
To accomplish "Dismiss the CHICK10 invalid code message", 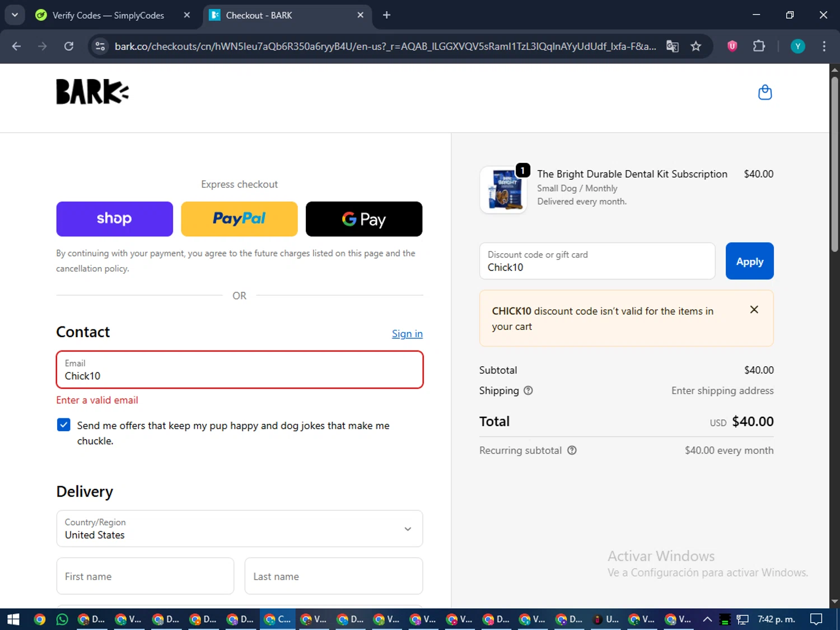I will coord(754,310).
